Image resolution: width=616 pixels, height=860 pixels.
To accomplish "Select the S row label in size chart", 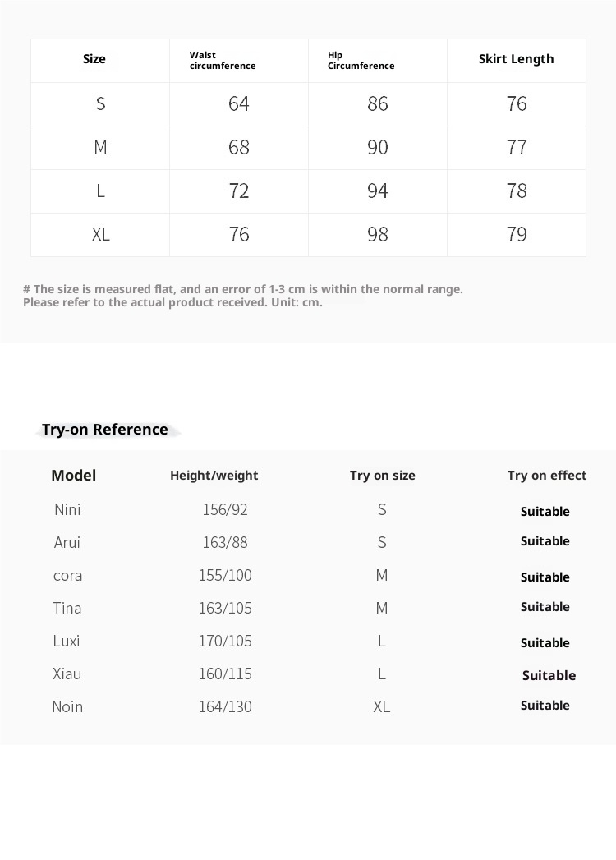I will tap(101, 103).
